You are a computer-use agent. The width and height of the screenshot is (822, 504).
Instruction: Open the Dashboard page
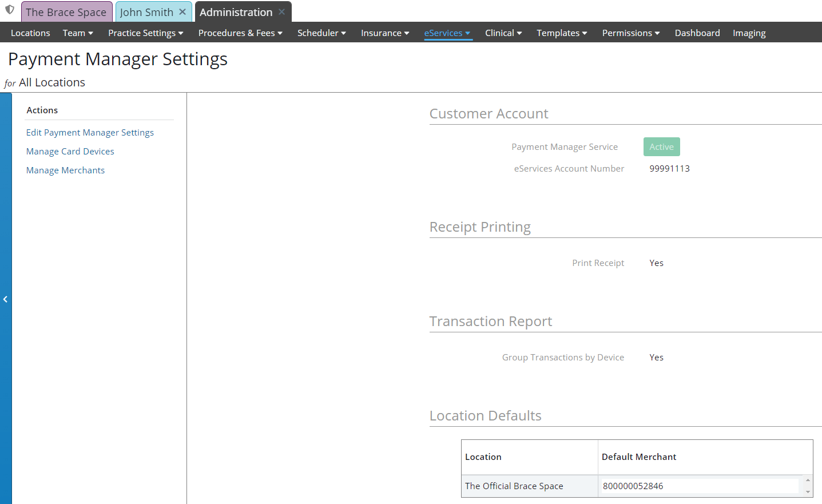click(x=697, y=33)
